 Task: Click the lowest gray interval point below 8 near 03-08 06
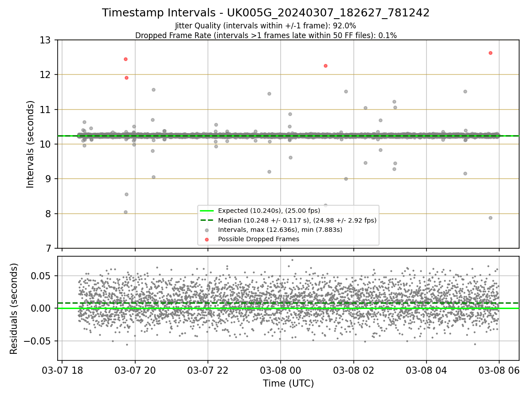coord(490,218)
